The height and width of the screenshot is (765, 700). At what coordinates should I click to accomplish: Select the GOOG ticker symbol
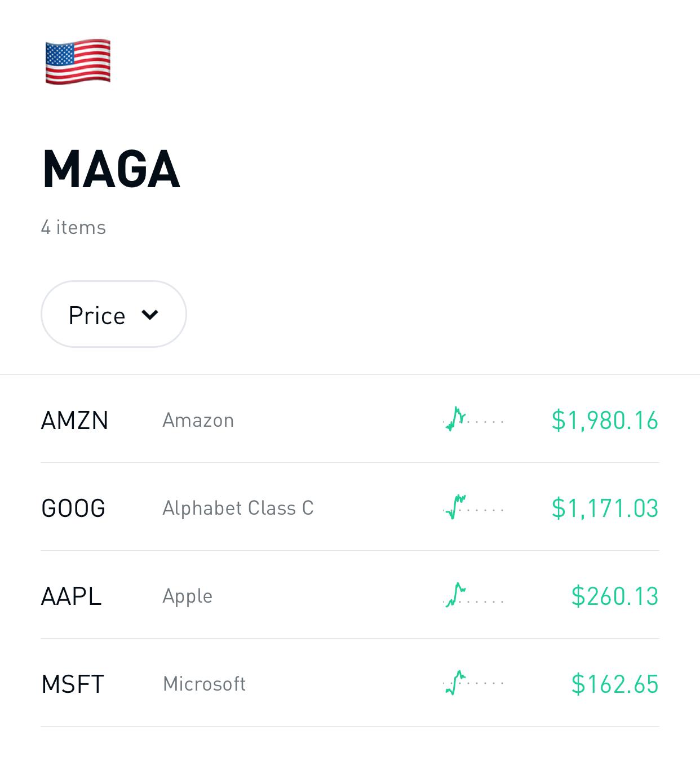73,508
